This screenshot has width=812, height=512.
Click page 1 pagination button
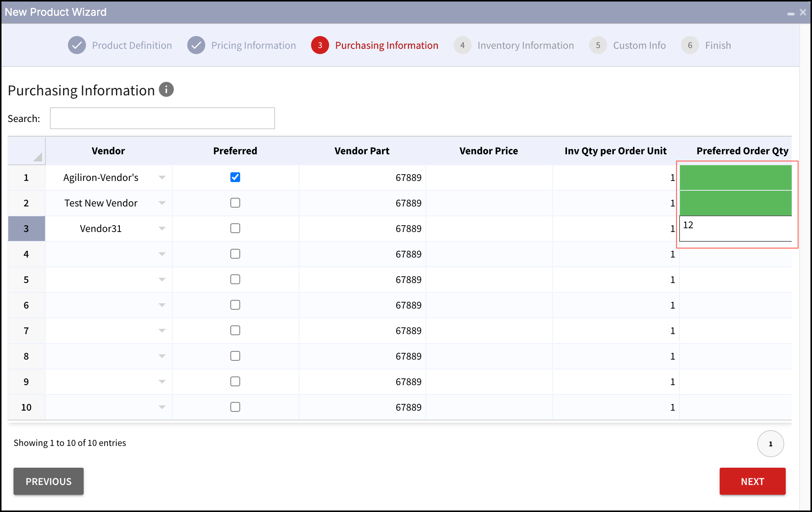(x=771, y=444)
